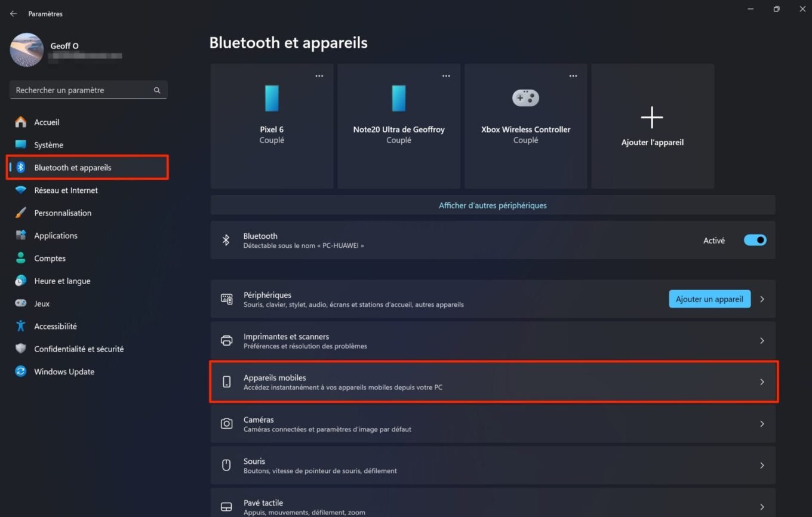Click Afficher d'autres périphériques
This screenshot has height=517, width=812.
[493, 205]
